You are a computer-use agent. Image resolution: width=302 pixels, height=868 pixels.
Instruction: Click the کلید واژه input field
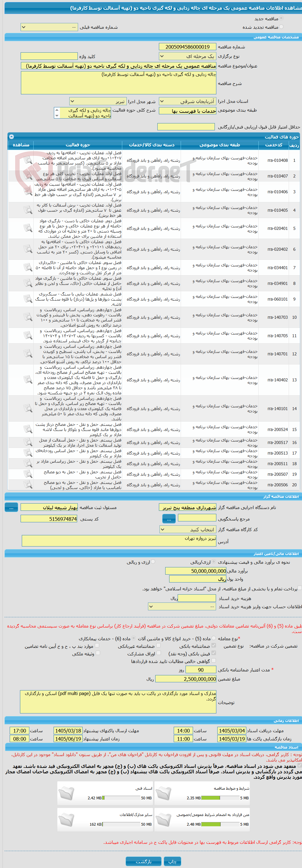49,56
